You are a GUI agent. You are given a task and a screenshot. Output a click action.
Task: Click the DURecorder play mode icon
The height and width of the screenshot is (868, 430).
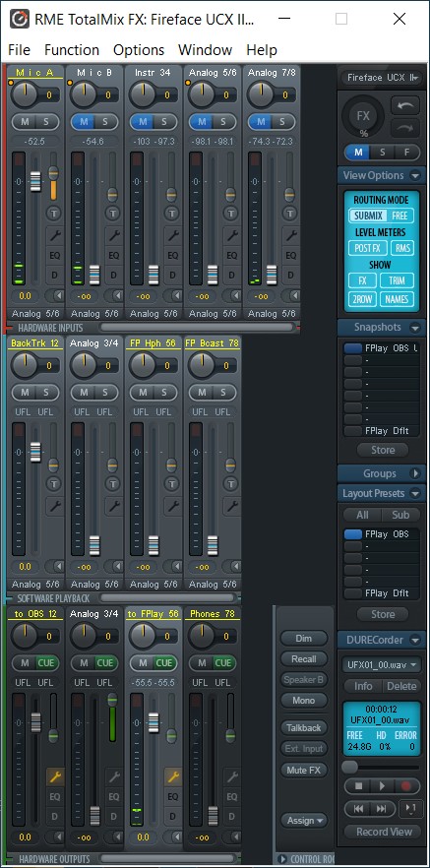point(410,809)
